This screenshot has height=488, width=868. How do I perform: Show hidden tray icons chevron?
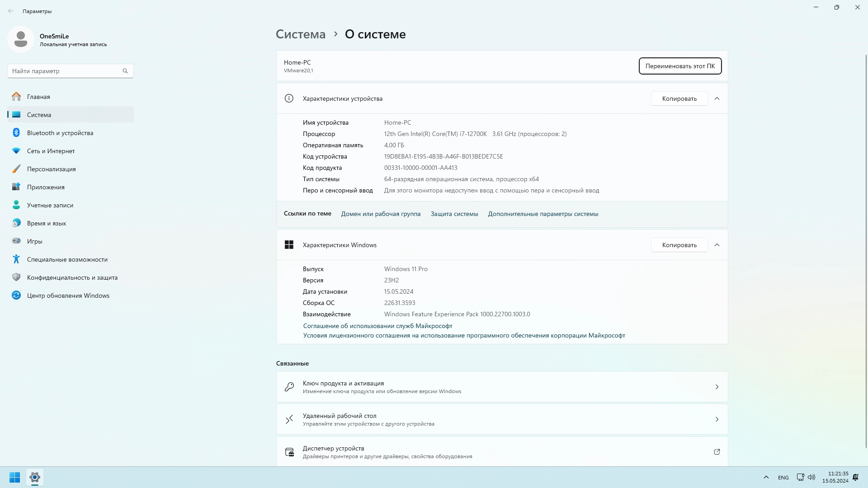tap(766, 477)
